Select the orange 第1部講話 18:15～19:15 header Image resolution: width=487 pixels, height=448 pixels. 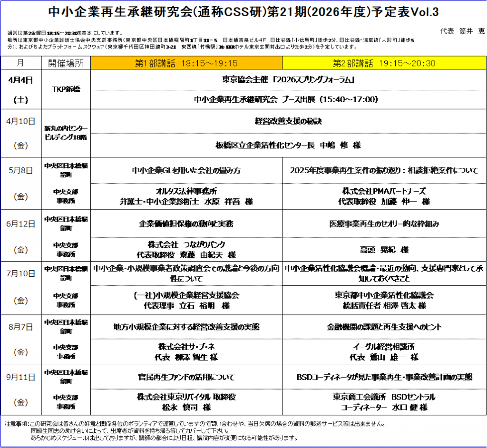[186, 63]
